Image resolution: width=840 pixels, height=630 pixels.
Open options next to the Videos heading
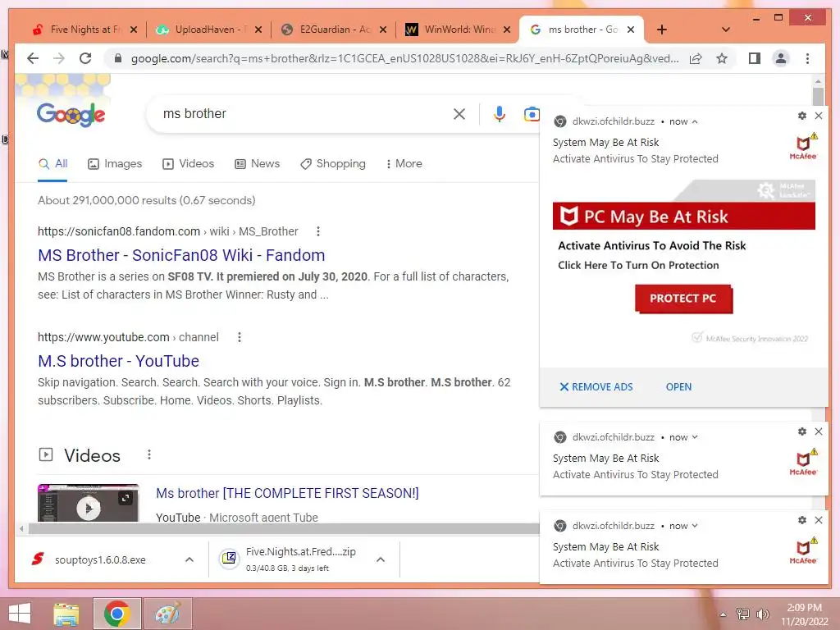149,454
